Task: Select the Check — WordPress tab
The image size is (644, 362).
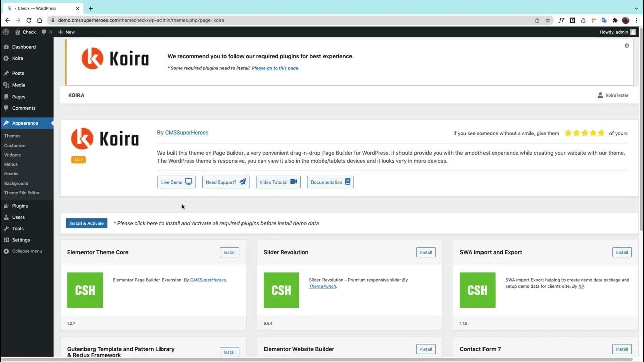Action: [43, 8]
